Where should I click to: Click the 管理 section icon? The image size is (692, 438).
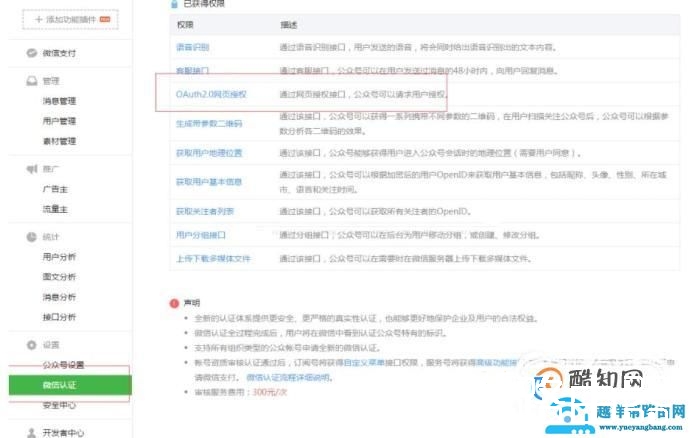pos(32,81)
